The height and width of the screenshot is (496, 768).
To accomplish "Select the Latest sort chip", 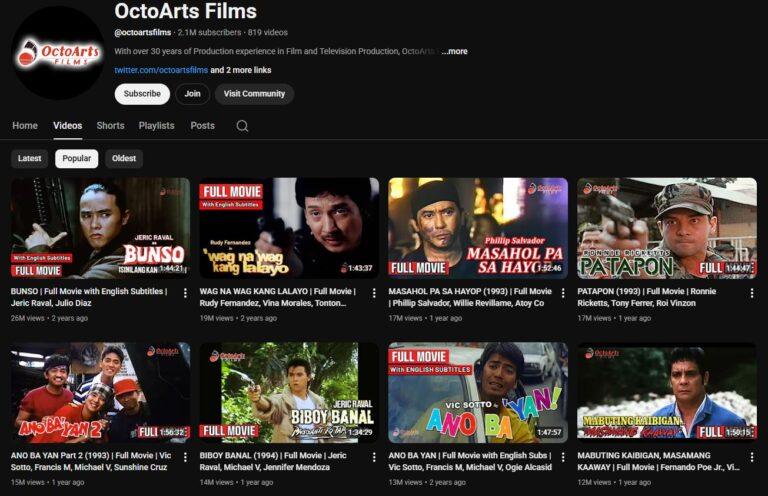I will click(29, 159).
